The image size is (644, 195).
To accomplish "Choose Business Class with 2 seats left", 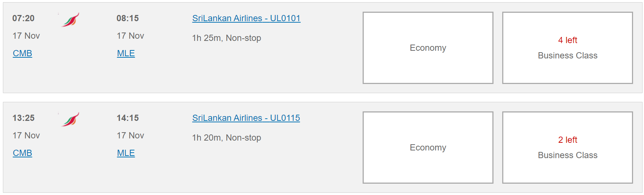I will click(567, 148).
